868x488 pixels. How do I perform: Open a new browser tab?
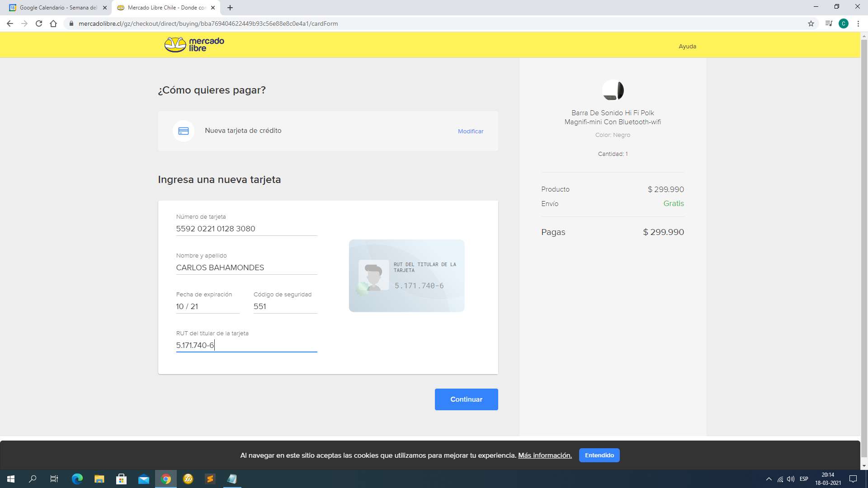click(230, 8)
